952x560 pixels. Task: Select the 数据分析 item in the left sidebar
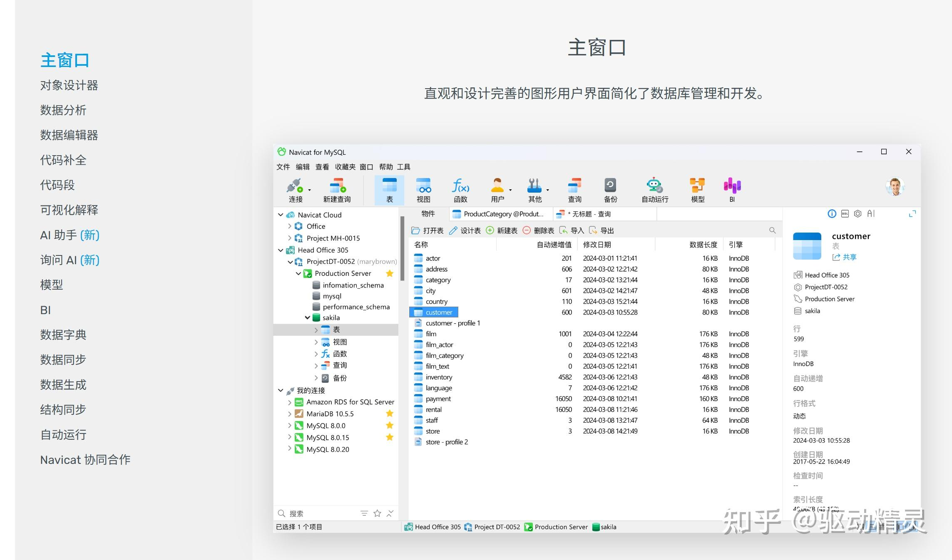pos(63,110)
